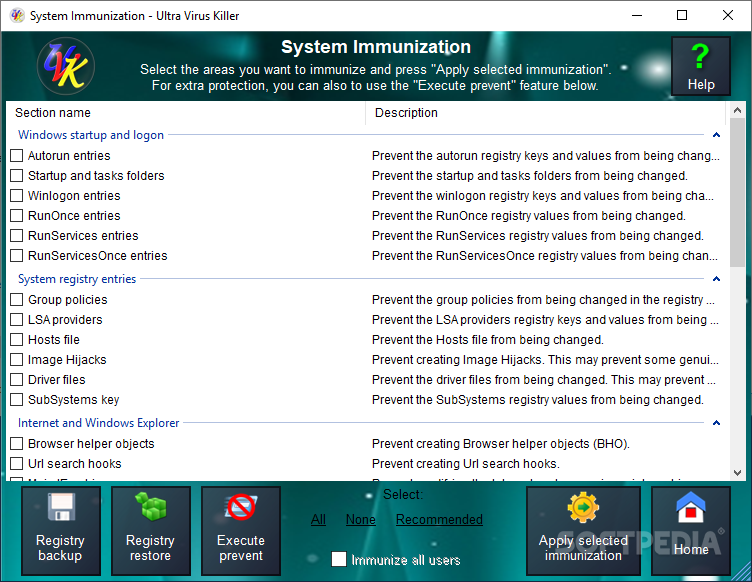The image size is (752, 582).
Task: Collapse Internet and Windows Explorer group
Action: click(x=717, y=423)
